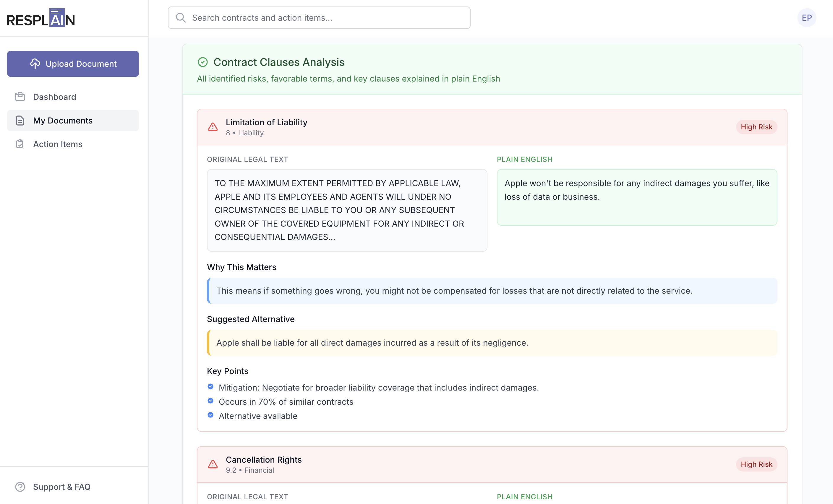Click the magnifying glass in the search bar
Viewport: 833px width, 504px height.
(x=181, y=17)
